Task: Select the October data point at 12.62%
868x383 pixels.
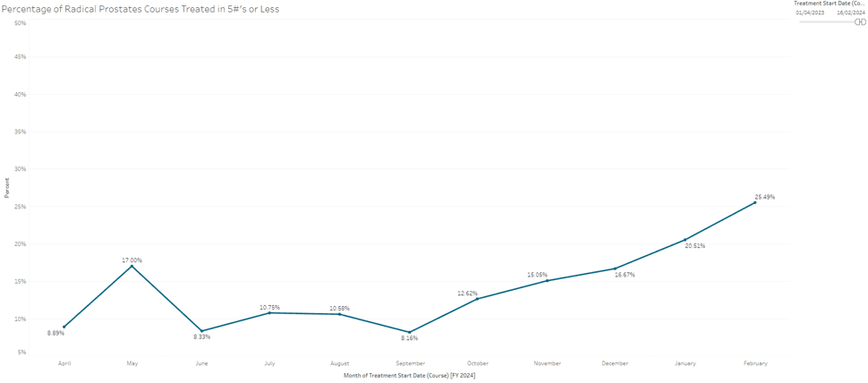Action: click(478, 299)
